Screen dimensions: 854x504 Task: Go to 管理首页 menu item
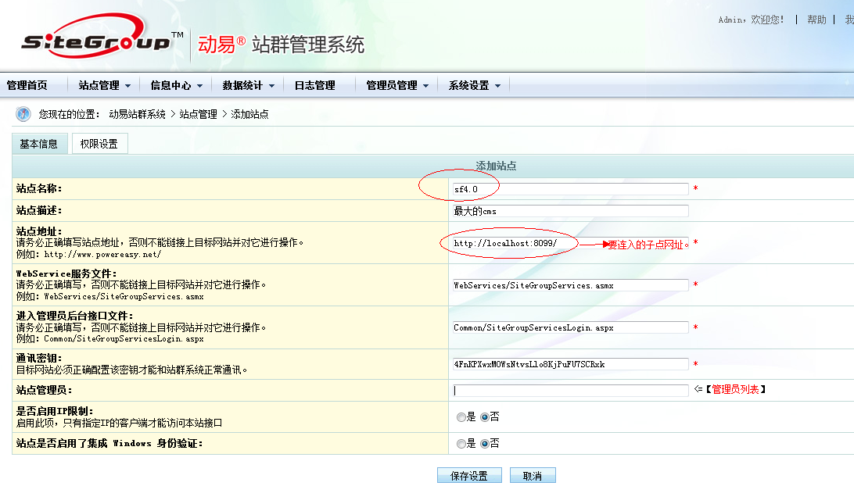tap(27, 86)
